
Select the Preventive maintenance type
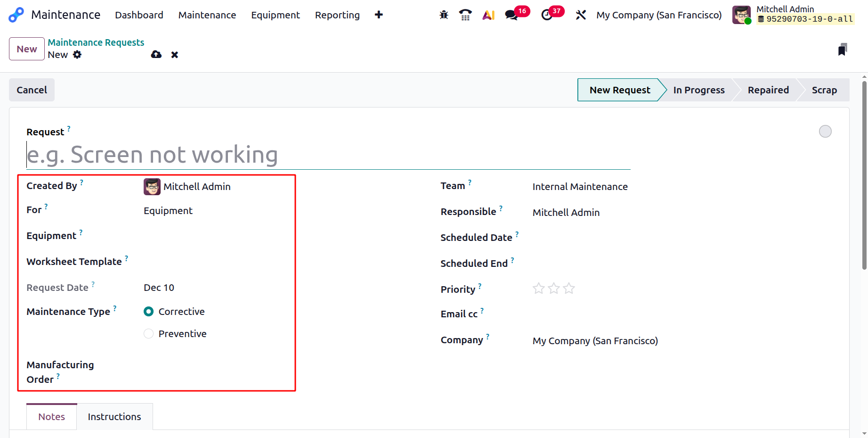pos(149,334)
